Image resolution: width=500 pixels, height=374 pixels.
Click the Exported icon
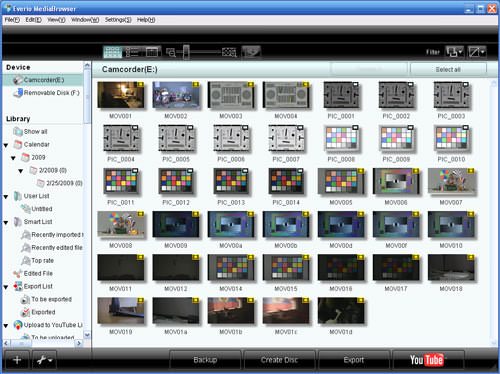pos(25,312)
